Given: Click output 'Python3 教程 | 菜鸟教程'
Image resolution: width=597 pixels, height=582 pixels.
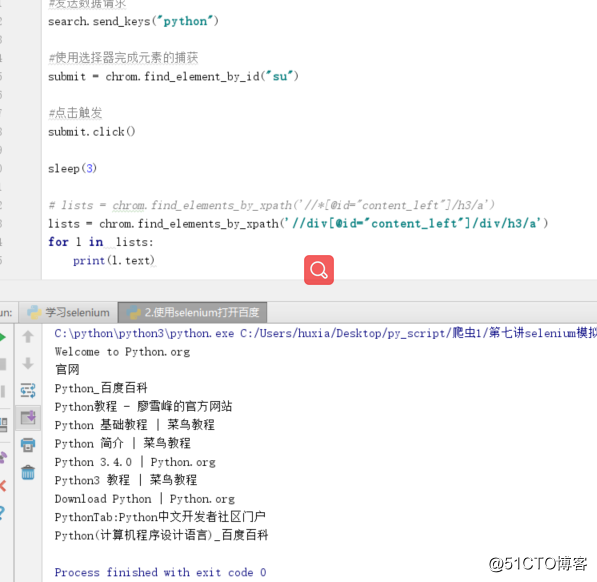Looking at the screenshot, I should [x=126, y=480].
